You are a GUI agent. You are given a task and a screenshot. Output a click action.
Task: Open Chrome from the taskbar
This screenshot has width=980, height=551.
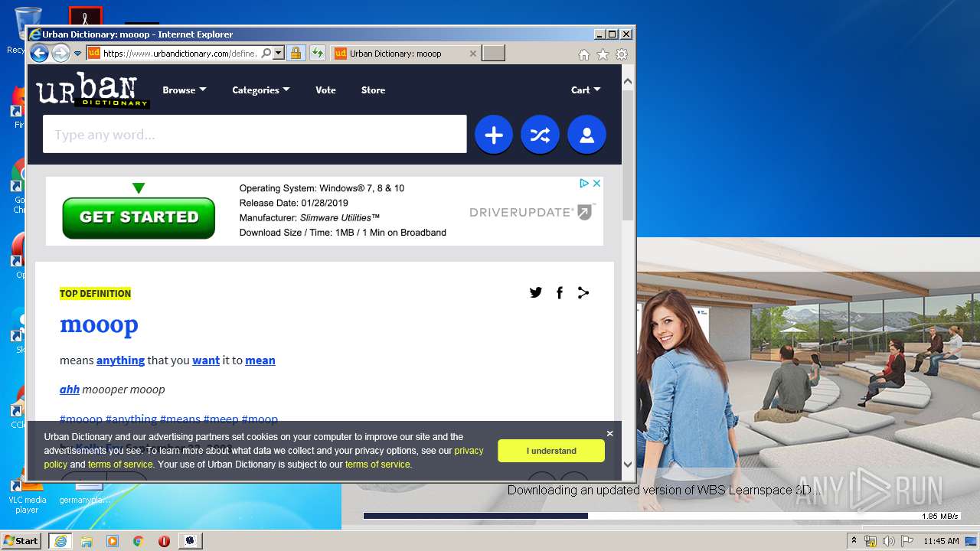pyautogui.click(x=138, y=541)
